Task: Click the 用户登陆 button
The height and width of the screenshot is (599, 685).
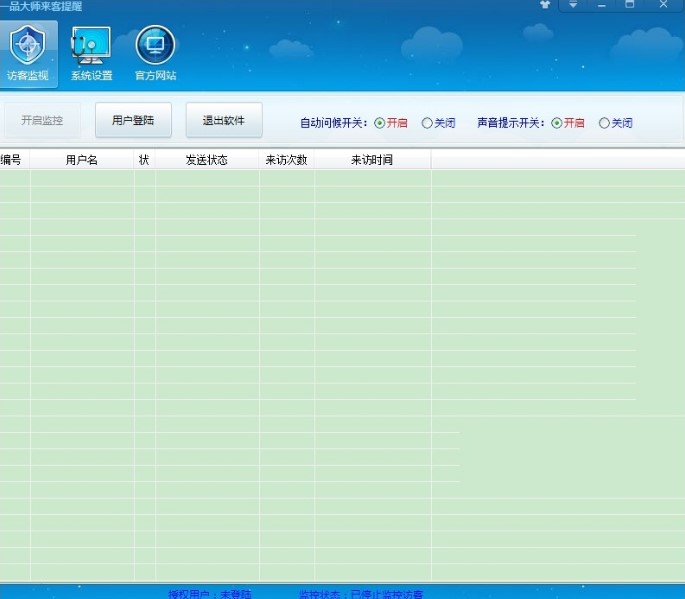Action: point(133,120)
